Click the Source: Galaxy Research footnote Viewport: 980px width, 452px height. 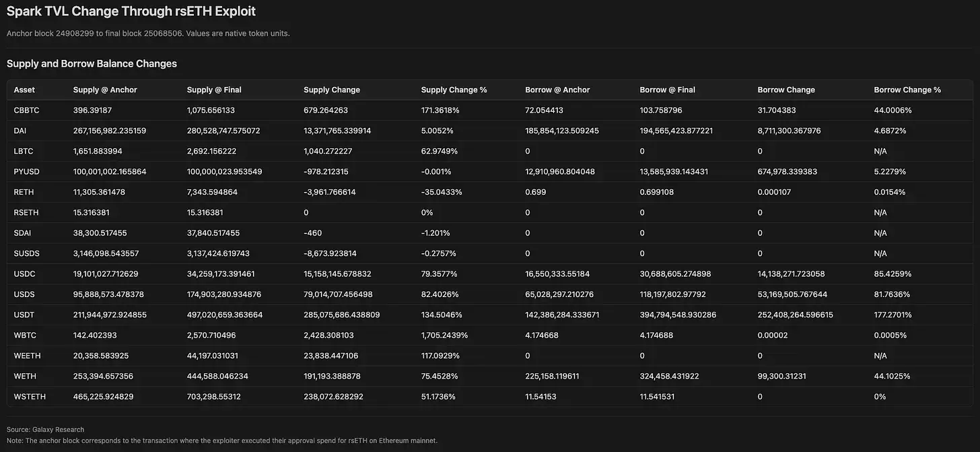tap(45, 429)
